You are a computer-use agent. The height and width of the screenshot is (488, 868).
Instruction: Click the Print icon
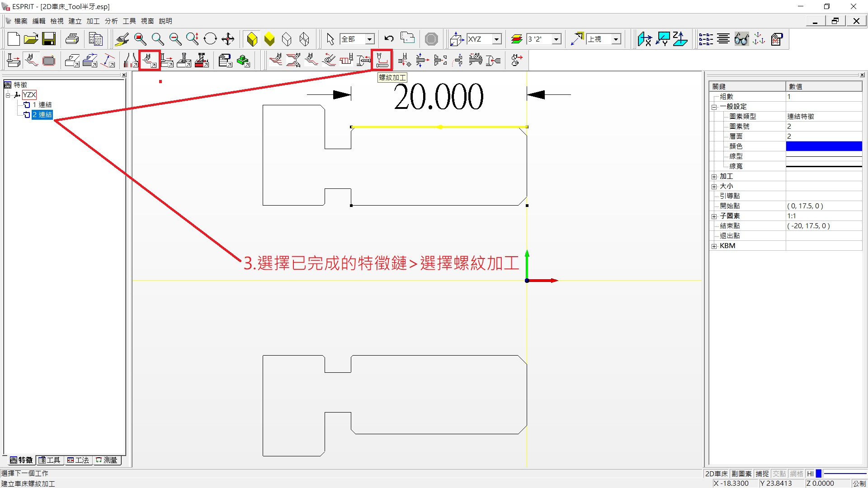tap(72, 39)
